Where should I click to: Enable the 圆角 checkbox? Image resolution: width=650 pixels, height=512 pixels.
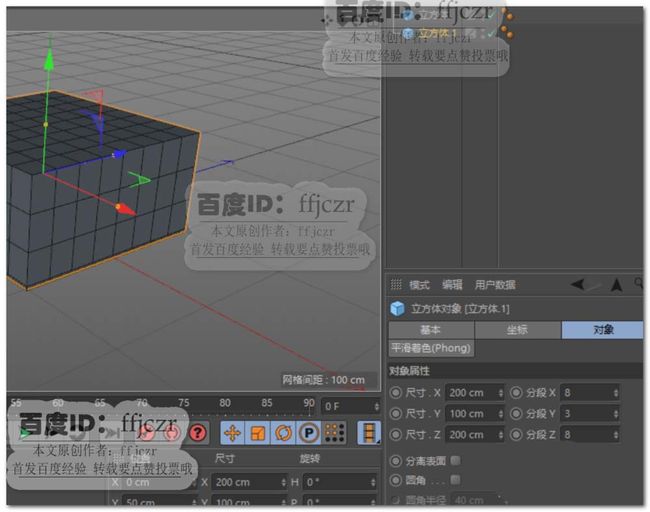point(455,480)
